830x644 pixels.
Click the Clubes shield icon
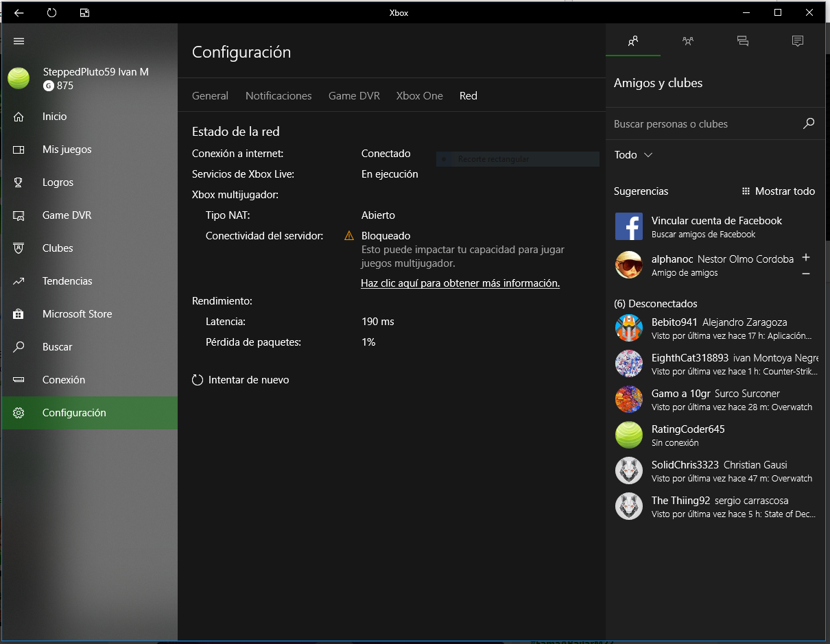click(x=19, y=248)
